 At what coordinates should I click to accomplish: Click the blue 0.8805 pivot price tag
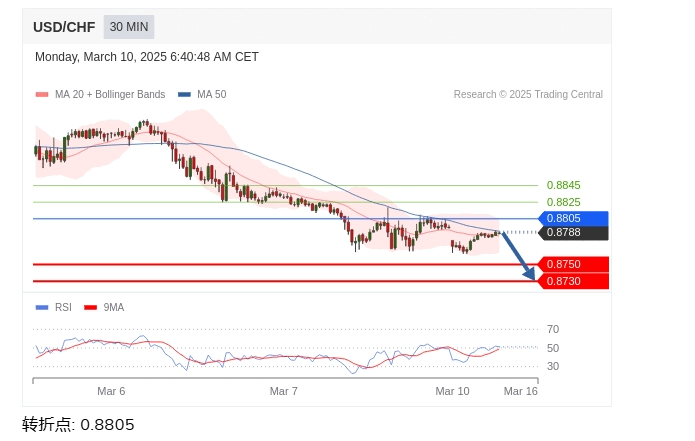coord(573,219)
